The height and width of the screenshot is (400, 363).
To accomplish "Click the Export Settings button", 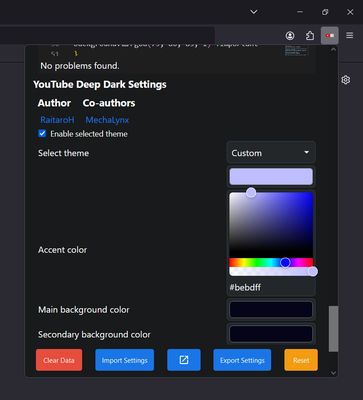I will pos(242,360).
